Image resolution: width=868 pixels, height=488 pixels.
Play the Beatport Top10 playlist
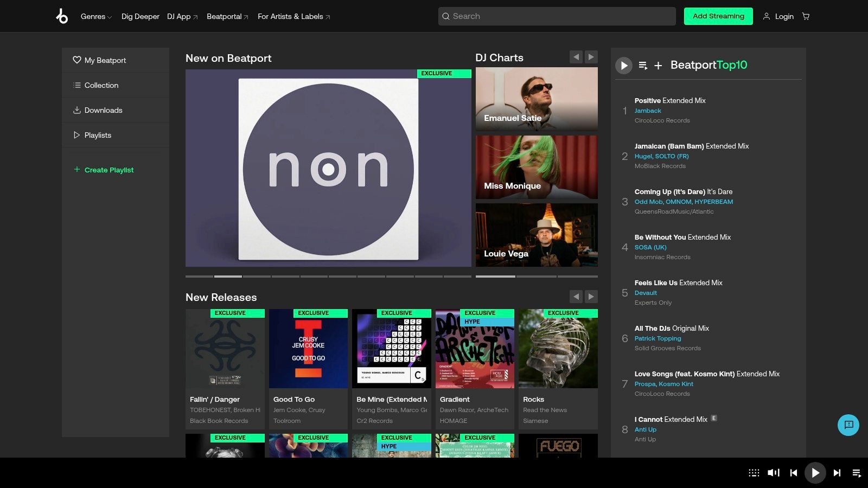tap(623, 66)
